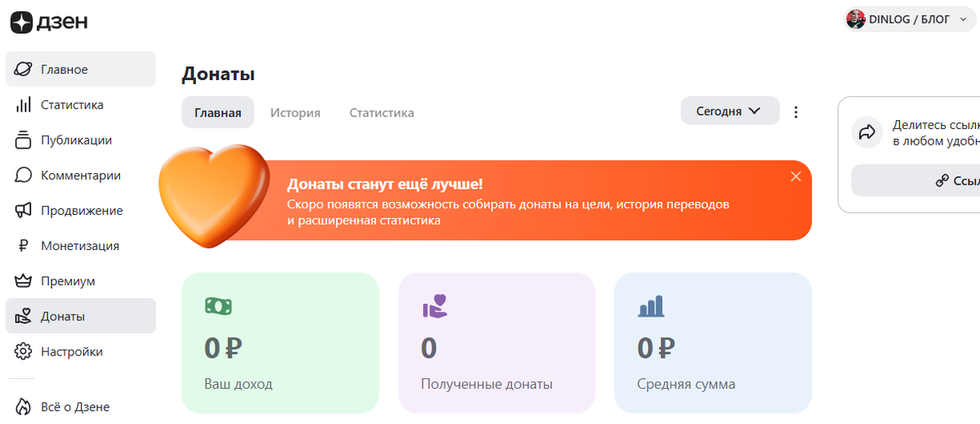Open Премиум in the sidebar
This screenshot has height=424, width=980.
(x=81, y=281)
